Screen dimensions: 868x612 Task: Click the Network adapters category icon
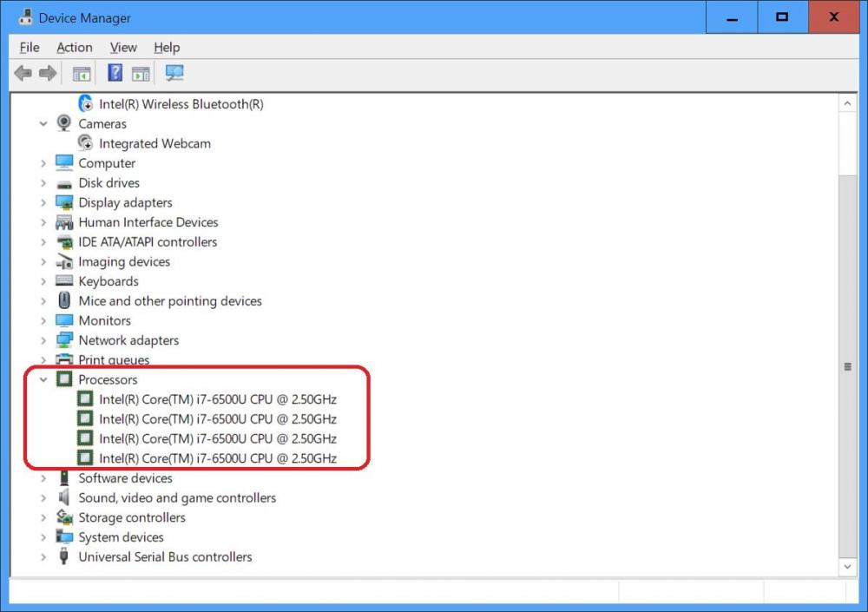pyautogui.click(x=64, y=339)
